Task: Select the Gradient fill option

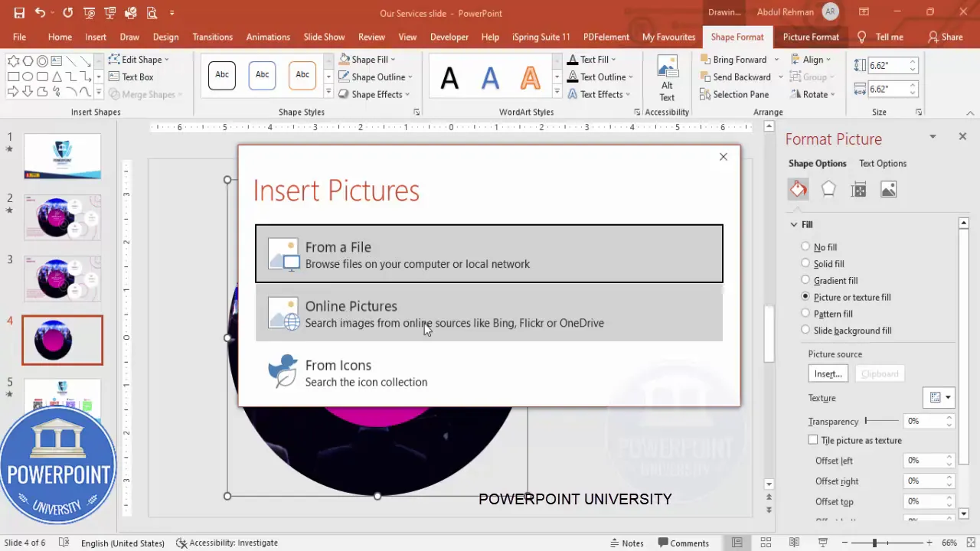Action: [x=805, y=280]
